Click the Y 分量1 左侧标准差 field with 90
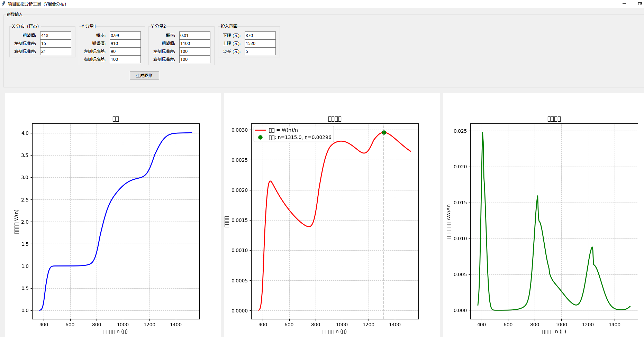644x337 pixels. pyautogui.click(x=125, y=51)
